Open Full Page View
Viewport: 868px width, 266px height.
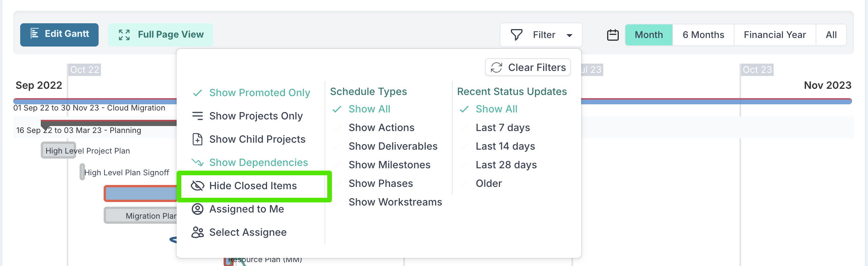pyautogui.click(x=160, y=35)
